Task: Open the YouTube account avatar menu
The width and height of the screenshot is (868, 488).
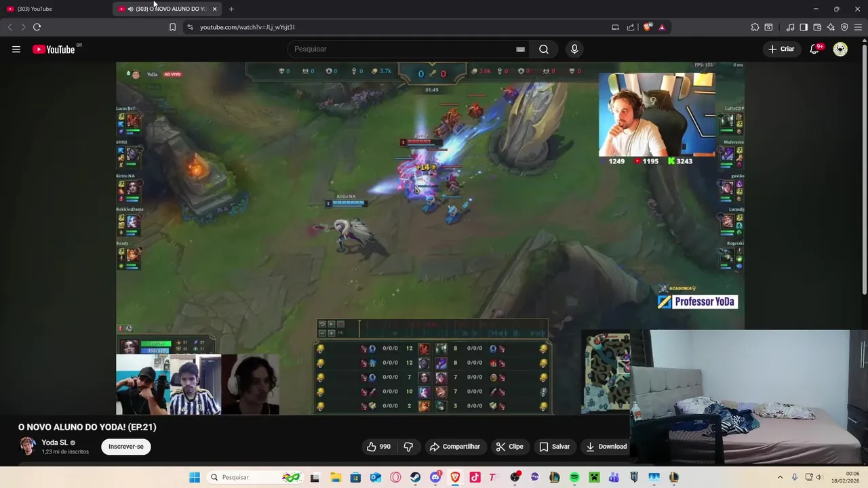Action: [840, 49]
